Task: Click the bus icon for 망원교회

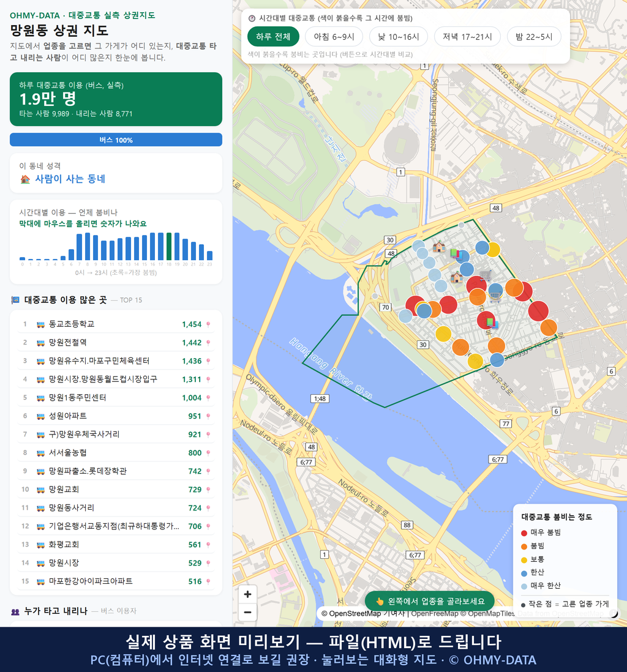Action: (x=41, y=490)
